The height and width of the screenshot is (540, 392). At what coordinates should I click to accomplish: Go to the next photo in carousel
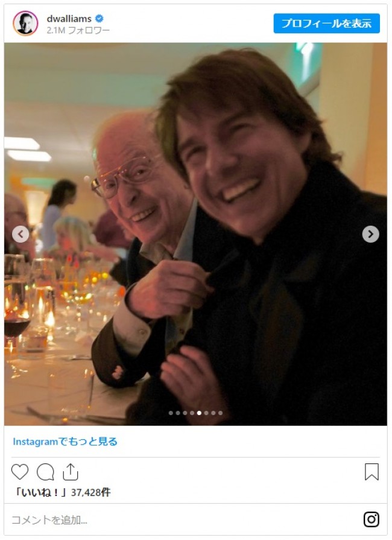pos(371,234)
